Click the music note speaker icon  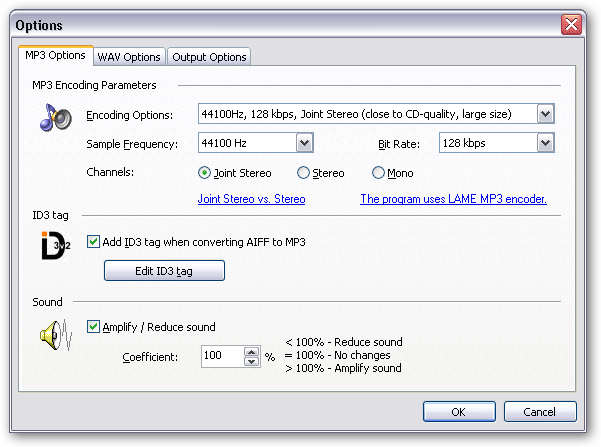click(x=56, y=117)
